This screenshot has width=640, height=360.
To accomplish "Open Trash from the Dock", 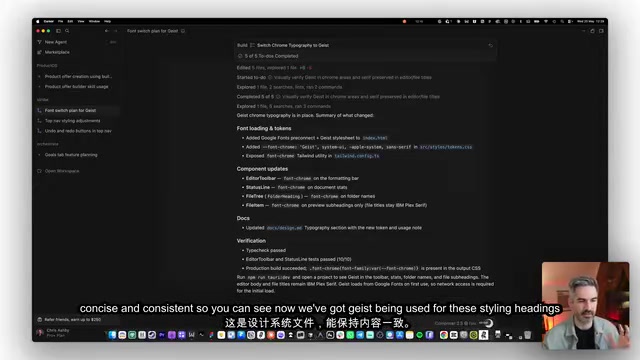I will (x=528, y=335).
